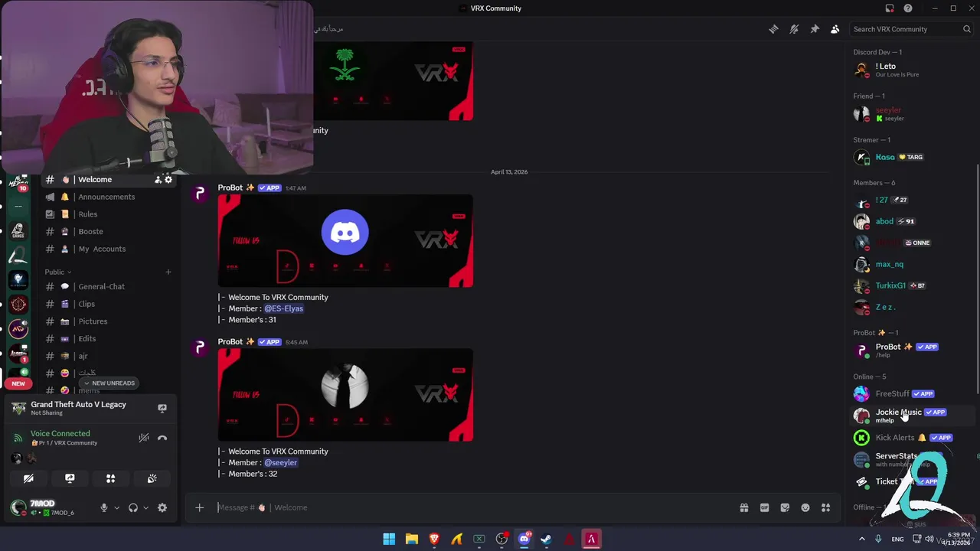Open the GIF picker icon
Viewport: 980px width, 551px height.
pyautogui.click(x=764, y=507)
